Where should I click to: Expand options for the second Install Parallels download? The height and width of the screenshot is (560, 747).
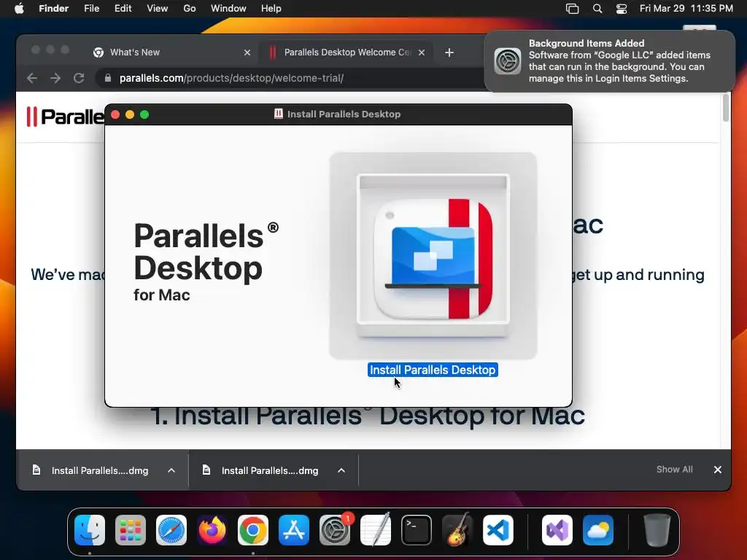341,470
